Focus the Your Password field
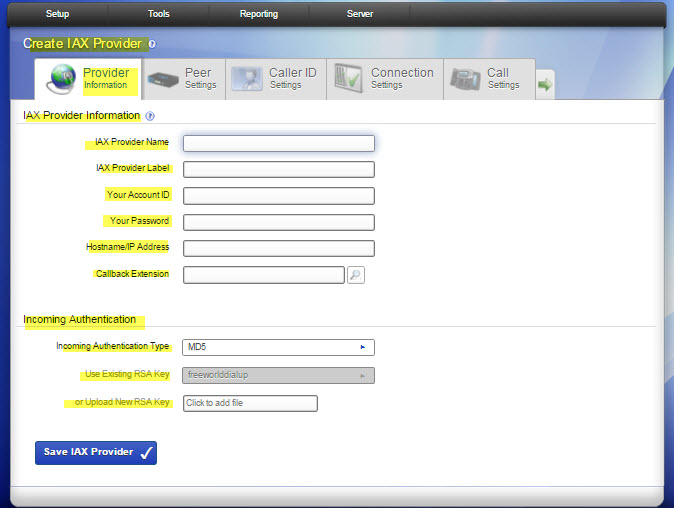The height and width of the screenshot is (508, 674). point(279,222)
